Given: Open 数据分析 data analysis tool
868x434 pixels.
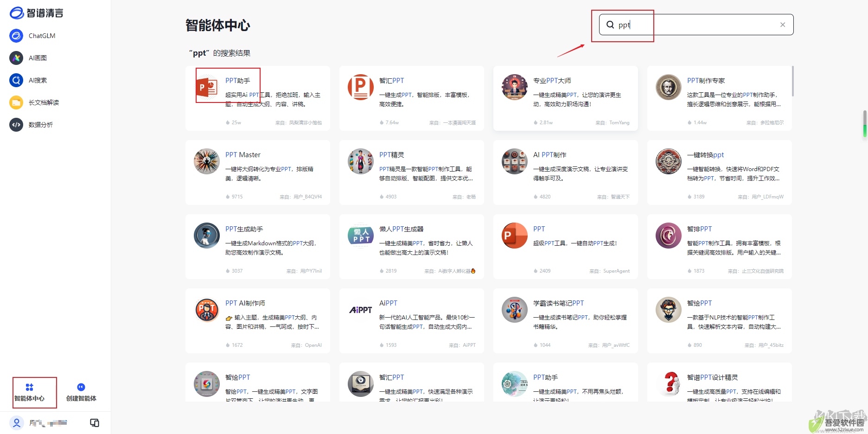Looking at the screenshot, I should tap(31, 125).
